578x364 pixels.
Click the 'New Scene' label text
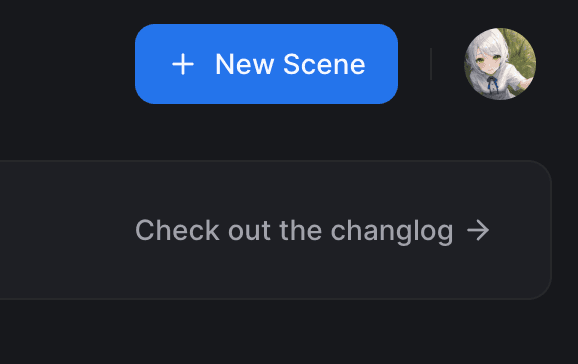[x=290, y=64]
